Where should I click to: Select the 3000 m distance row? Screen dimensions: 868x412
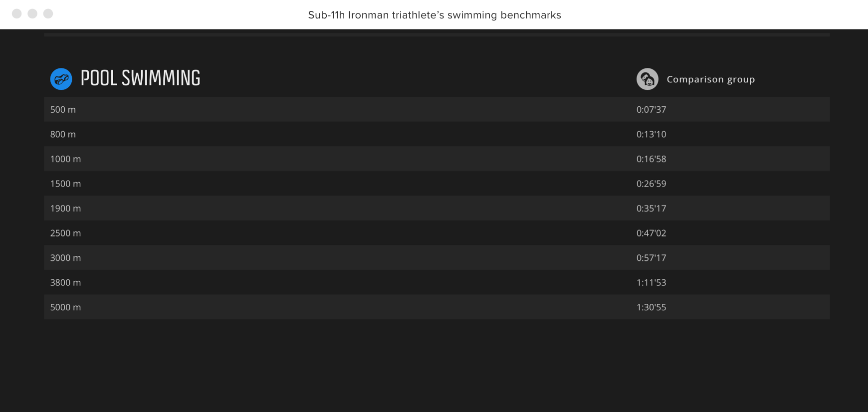(436, 257)
